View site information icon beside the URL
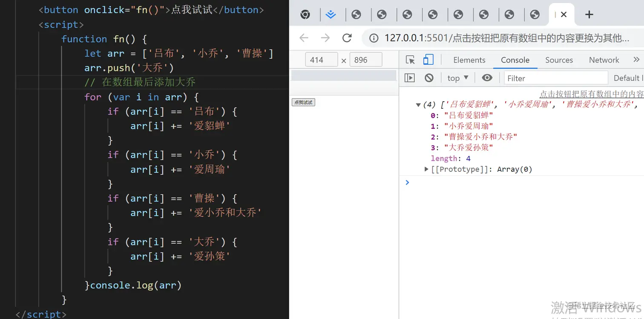This screenshot has width=644, height=319. pos(374,38)
